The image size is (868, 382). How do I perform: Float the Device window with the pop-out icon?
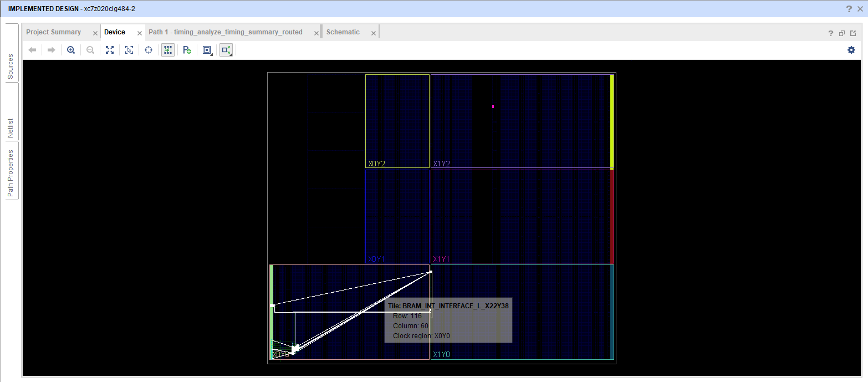point(852,33)
